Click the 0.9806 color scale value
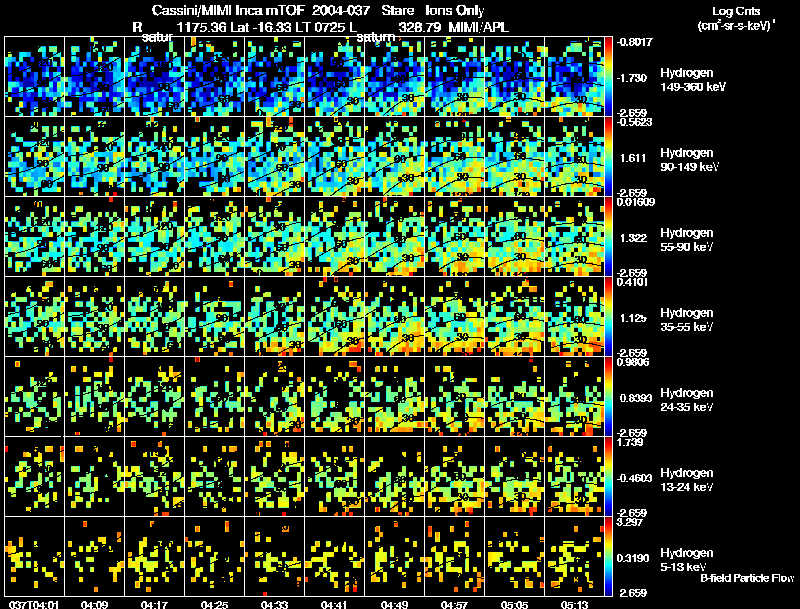This screenshot has height=609, width=800. (632, 362)
